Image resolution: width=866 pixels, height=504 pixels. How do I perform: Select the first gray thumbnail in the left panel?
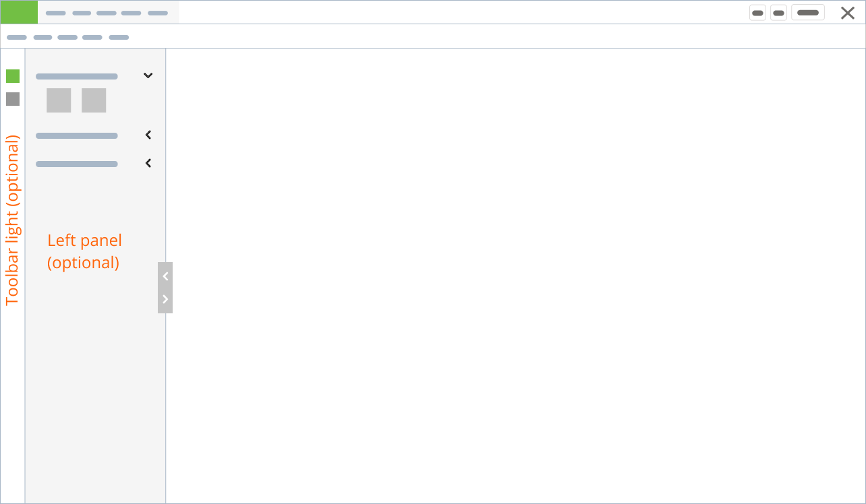pos(59,100)
